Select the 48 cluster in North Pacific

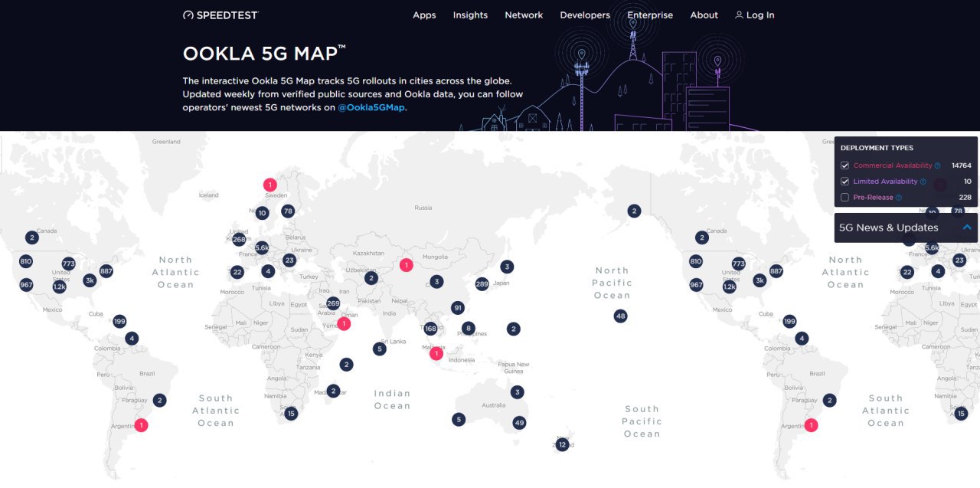point(620,316)
